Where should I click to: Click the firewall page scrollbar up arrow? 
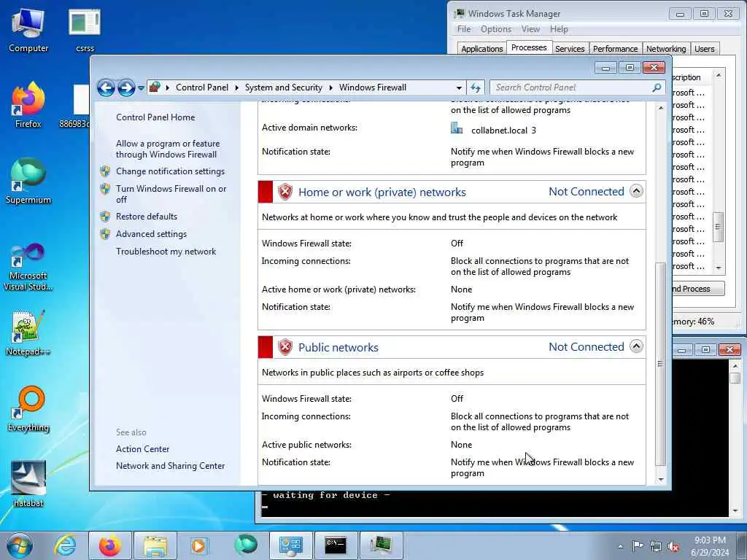[x=660, y=108]
